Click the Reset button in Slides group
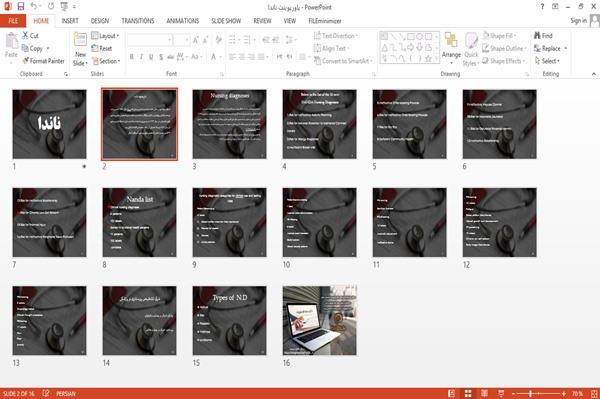 (102, 48)
